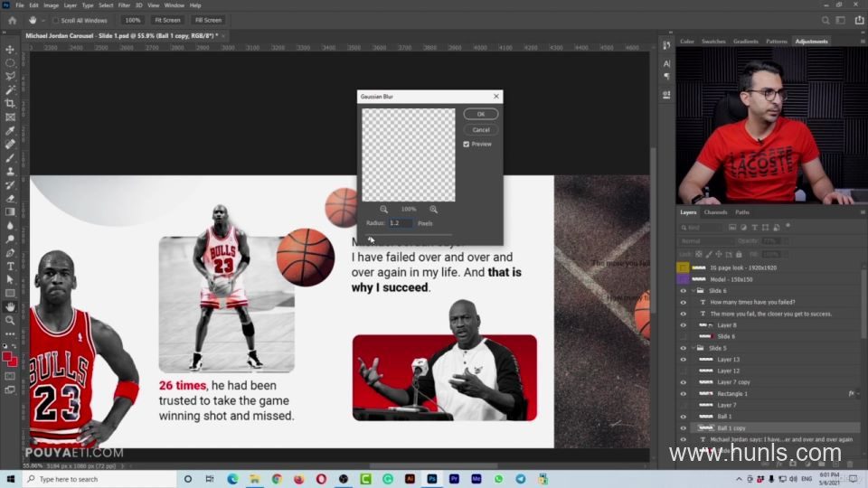
Task: Click the Gaussian Blur radius slider handle
Action: (x=371, y=239)
